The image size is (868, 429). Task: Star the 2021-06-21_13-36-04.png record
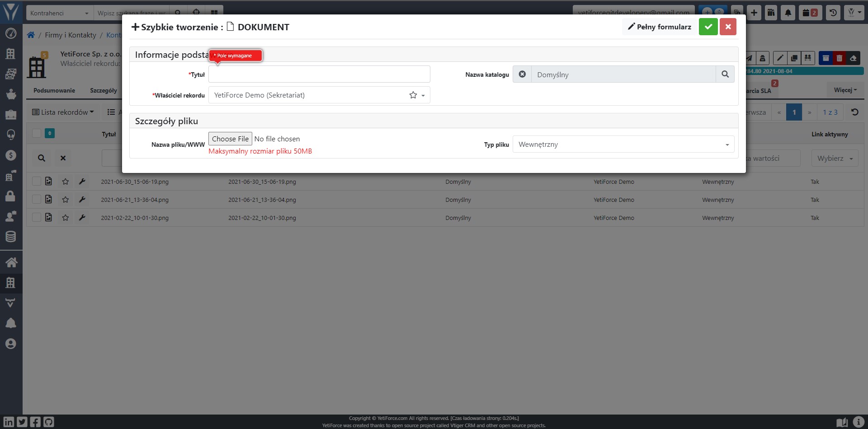[66, 200]
